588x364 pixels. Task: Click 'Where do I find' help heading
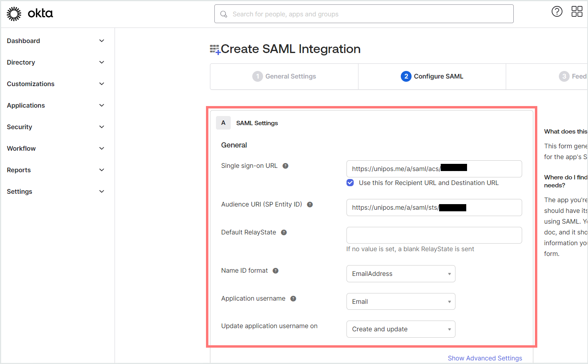(x=566, y=181)
